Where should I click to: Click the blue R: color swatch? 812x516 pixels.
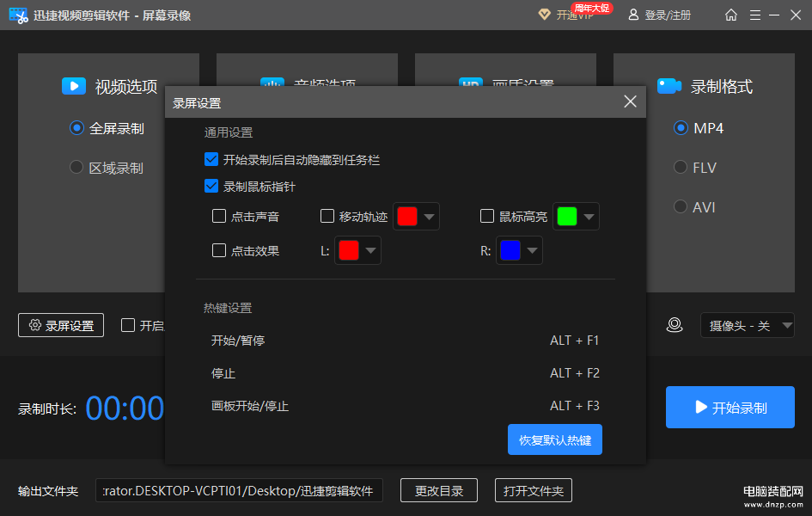pyautogui.click(x=510, y=250)
